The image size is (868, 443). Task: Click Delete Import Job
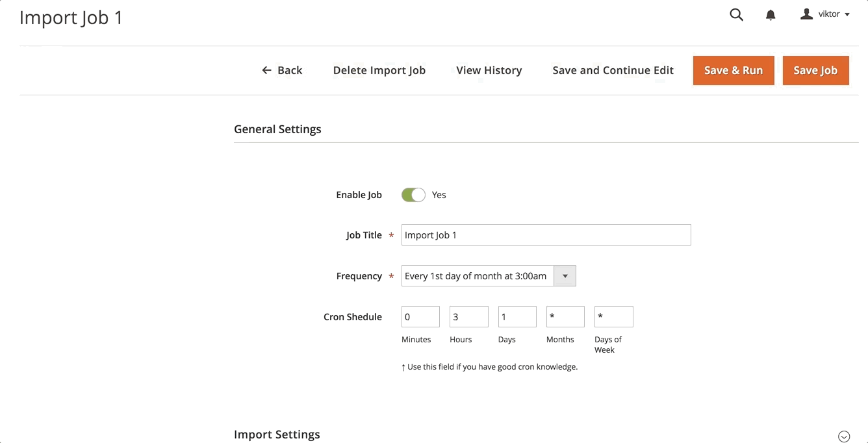click(379, 70)
